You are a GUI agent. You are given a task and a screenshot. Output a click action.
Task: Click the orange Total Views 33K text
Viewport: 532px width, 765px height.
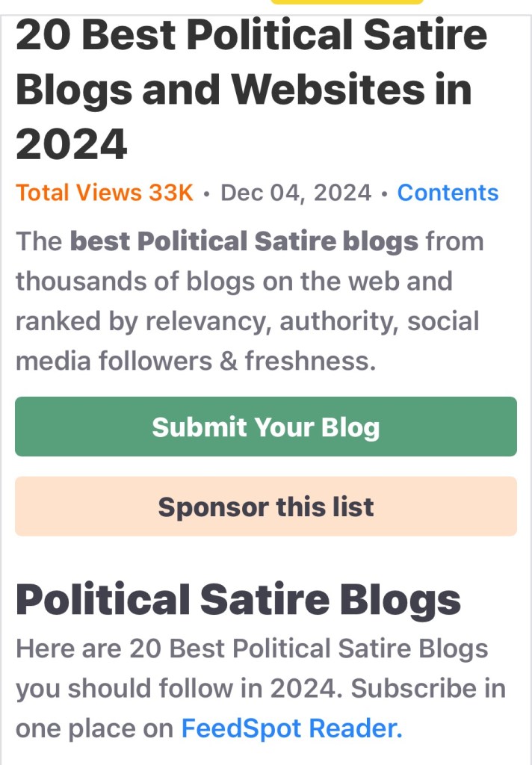pyautogui.click(x=105, y=193)
